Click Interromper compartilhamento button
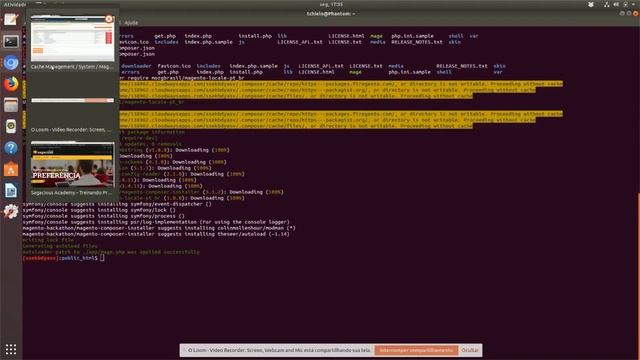Screen dimensions: 640x360 point(416,350)
